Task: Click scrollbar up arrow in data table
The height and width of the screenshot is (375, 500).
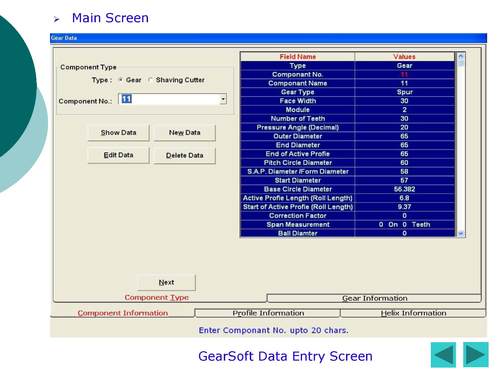Action: point(461,56)
